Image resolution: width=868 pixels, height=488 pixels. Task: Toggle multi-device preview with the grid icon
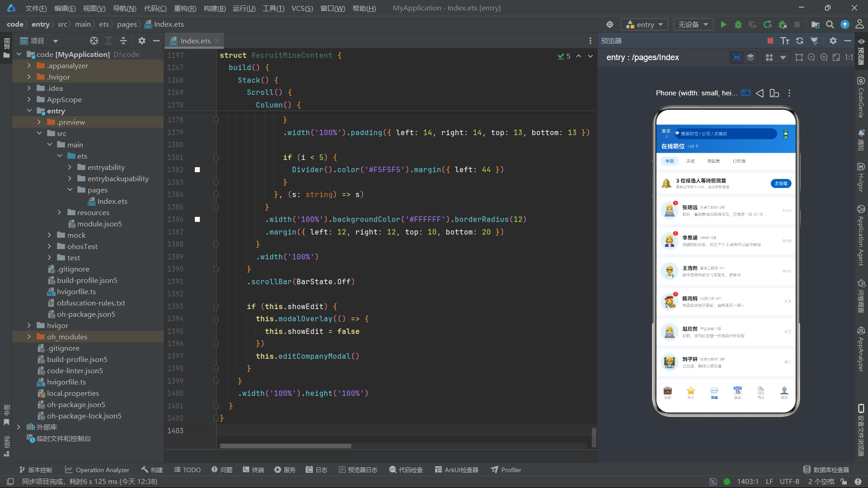[769, 57]
